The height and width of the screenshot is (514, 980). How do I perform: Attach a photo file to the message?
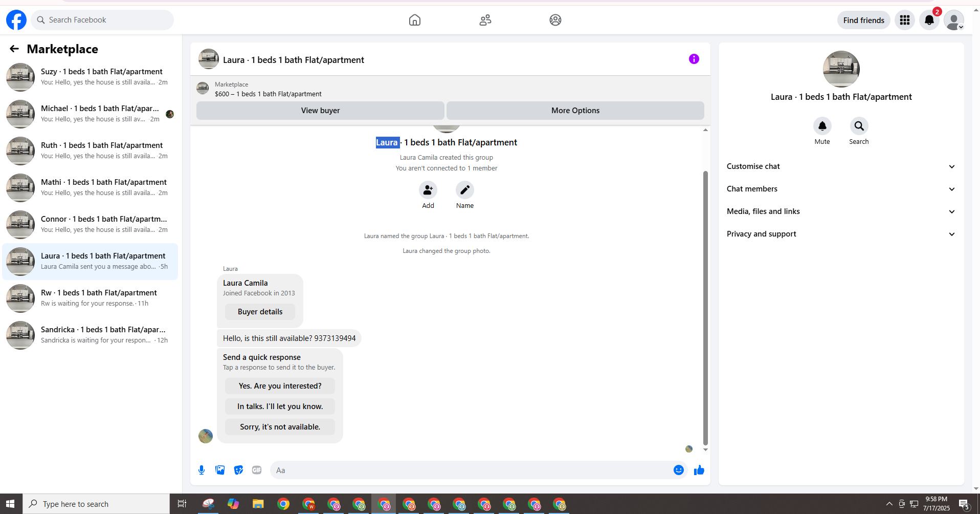tap(220, 470)
